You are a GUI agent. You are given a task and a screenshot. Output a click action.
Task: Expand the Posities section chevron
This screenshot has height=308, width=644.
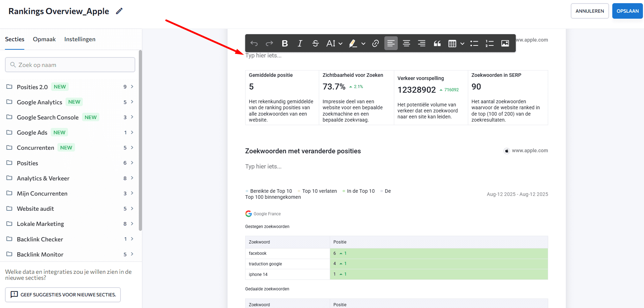(132, 163)
